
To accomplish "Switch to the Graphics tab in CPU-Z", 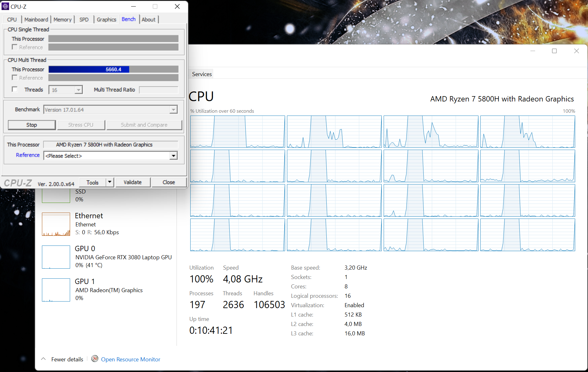I will tap(106, 19).
